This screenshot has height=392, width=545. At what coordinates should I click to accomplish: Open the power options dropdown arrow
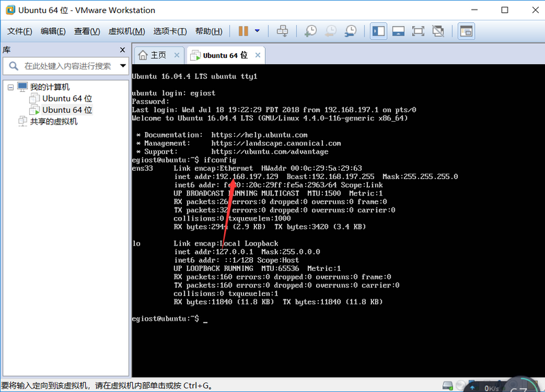[258, 31]
